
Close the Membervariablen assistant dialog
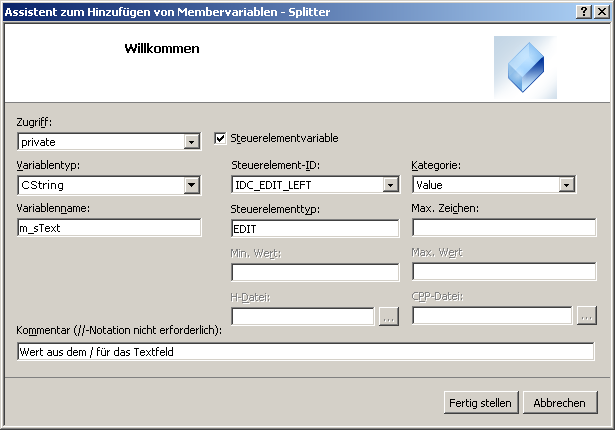point(601,12)
